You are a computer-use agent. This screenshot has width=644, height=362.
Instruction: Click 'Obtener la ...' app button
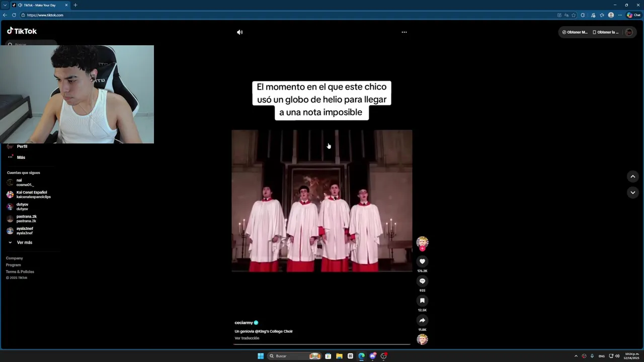point(605,32)
